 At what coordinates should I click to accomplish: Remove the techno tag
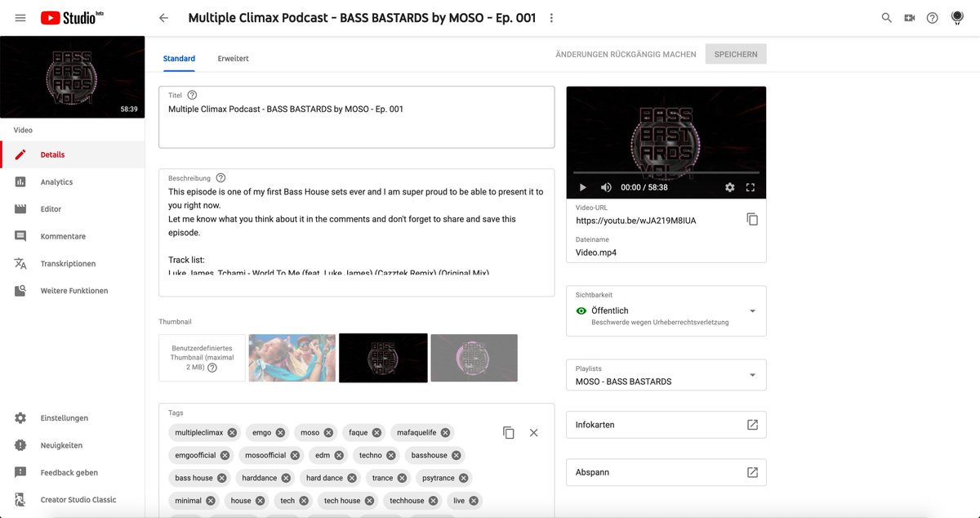click(391, 455)
